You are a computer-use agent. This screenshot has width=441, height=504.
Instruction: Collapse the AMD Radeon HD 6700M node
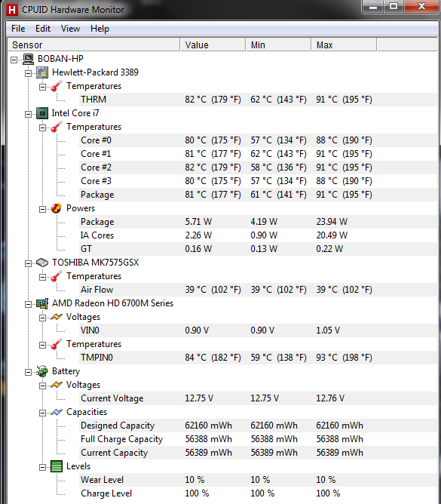(28, 304)
